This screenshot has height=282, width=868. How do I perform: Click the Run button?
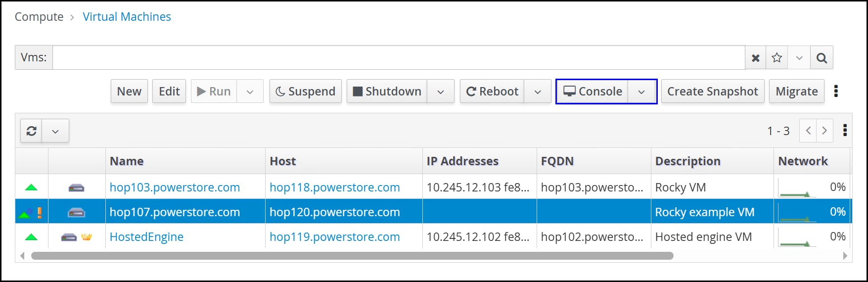coord(214,92)
